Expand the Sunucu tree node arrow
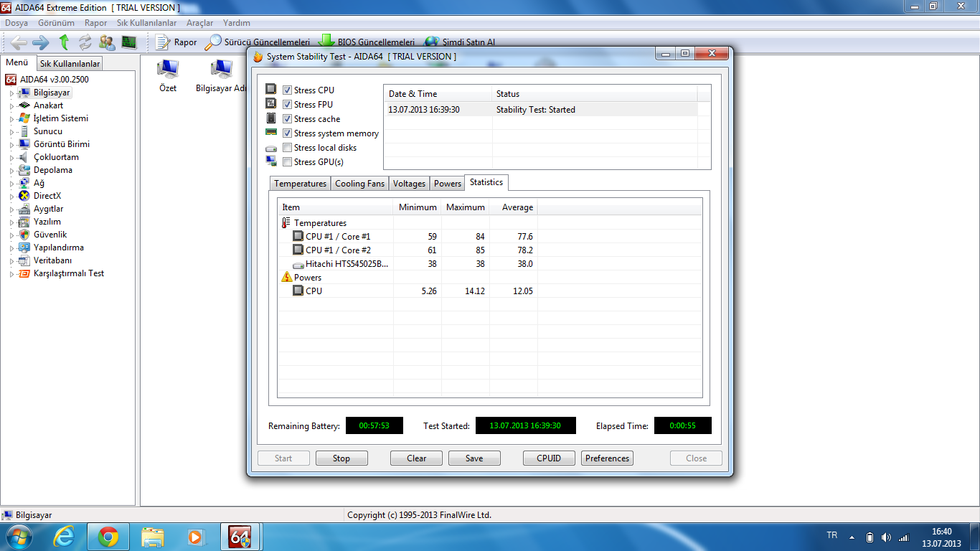The width and height of the screenshot is (980, 551). [11, 132]
